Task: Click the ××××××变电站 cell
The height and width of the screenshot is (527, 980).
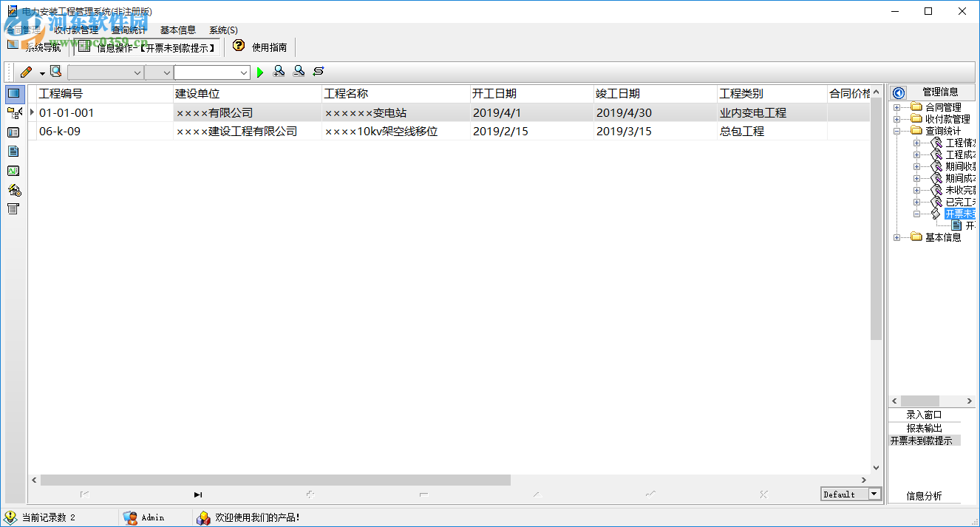Action: coord(396,113)
